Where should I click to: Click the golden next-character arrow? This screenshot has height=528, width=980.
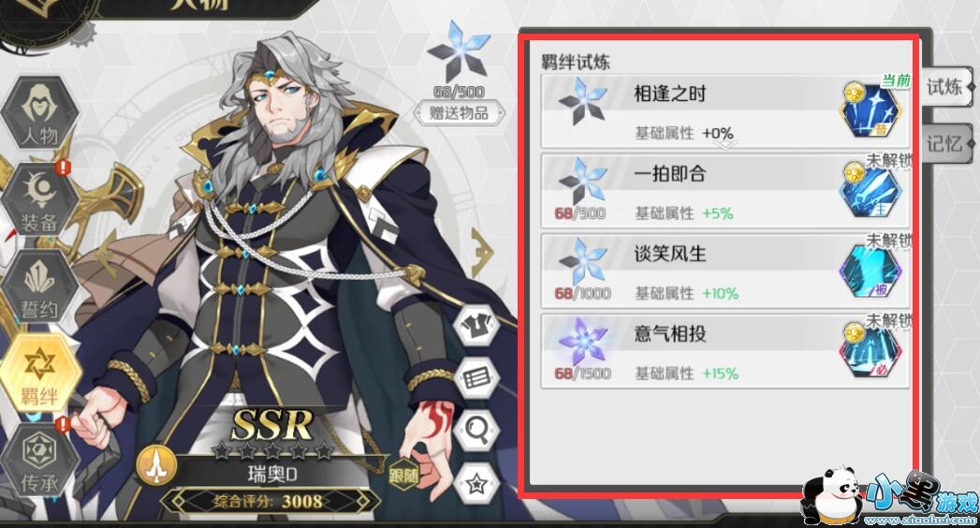point(482,252)
